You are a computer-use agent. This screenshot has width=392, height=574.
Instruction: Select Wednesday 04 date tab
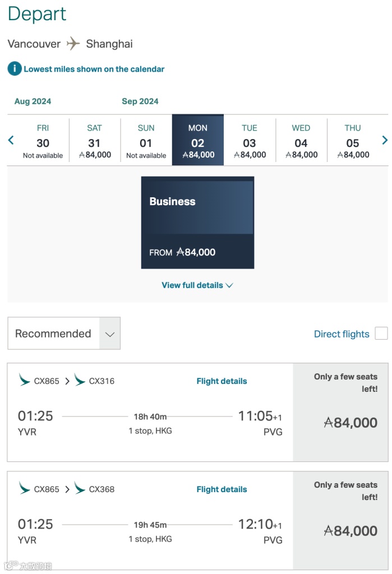pos(301,141)
